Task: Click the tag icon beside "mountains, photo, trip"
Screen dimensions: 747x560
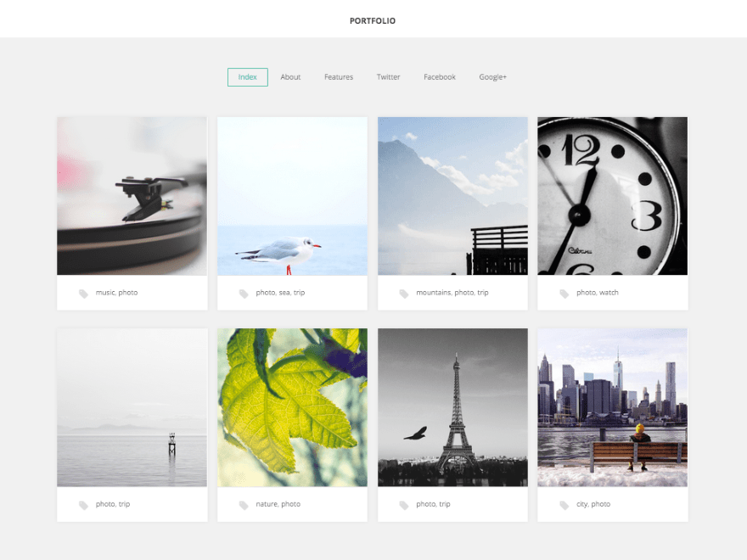Action: tap(403, 292)
